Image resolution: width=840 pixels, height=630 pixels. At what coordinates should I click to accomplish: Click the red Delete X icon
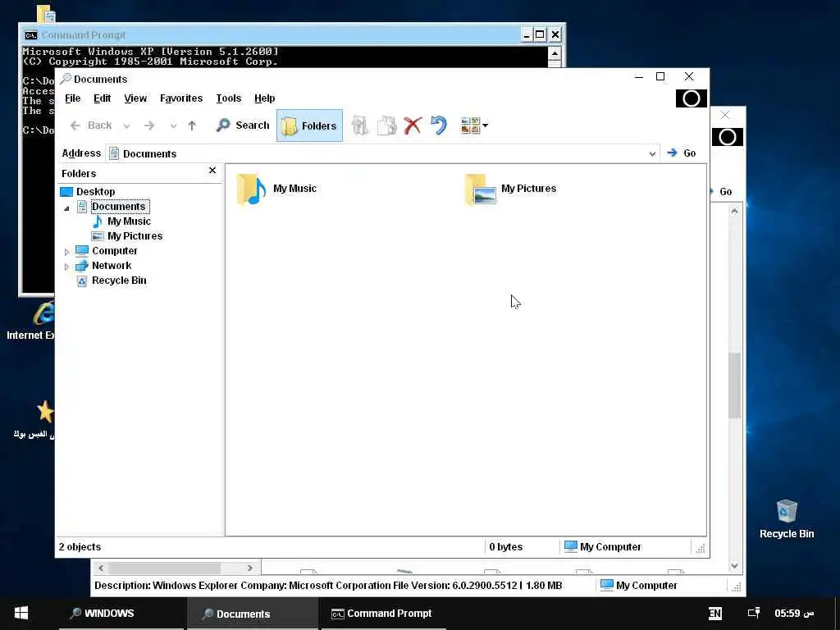[x=413, y=126]
